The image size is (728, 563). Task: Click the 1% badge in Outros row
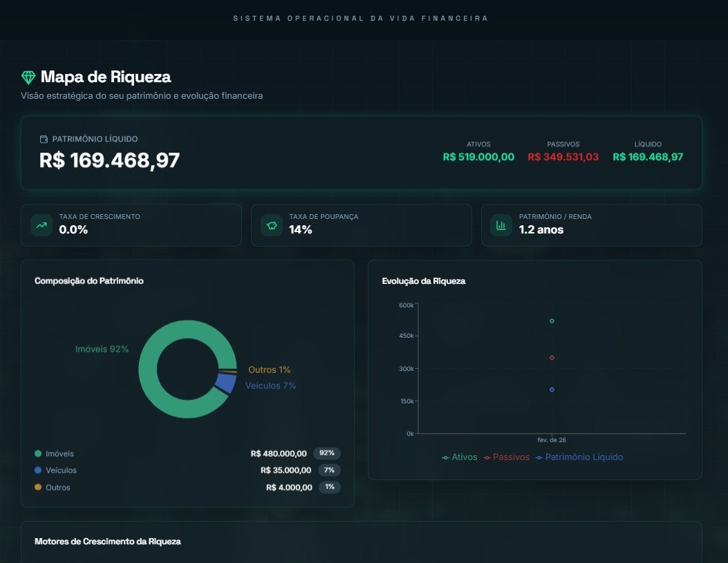click(330, 487)
